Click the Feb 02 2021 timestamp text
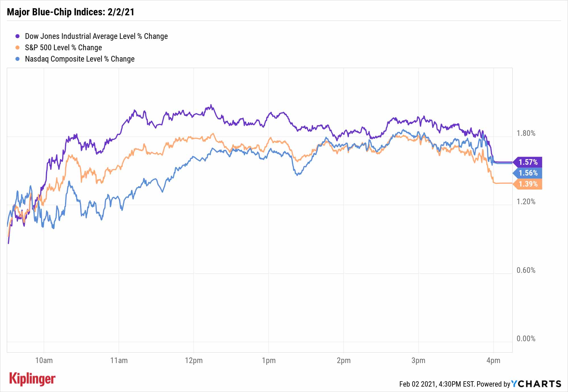This screenshot has height=392, width=568. (437, 384)
